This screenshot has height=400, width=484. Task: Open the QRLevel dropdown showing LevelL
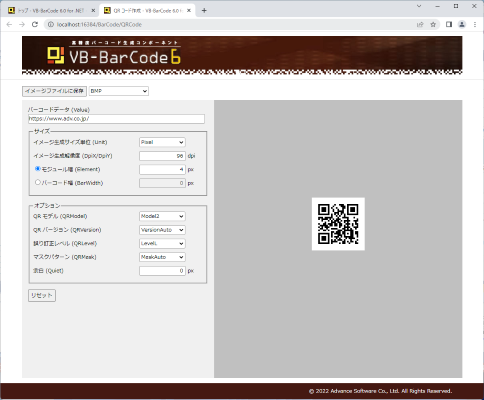click(162, 244)
